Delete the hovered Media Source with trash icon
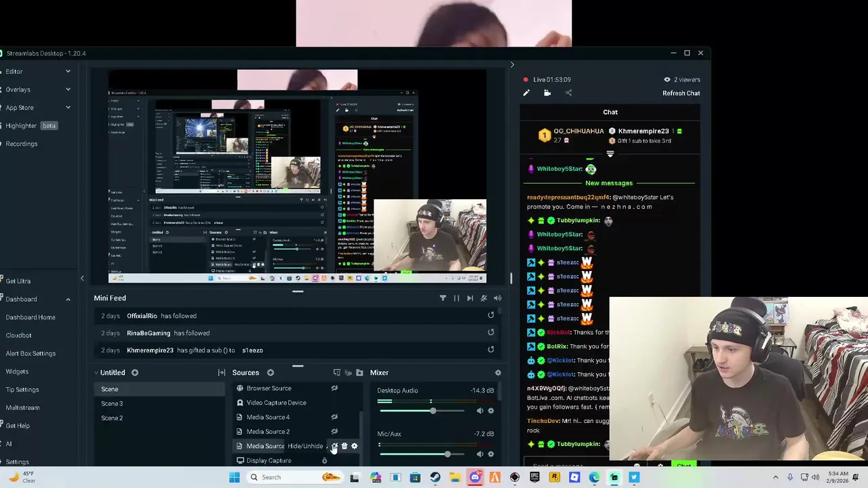This screenshot has height=488, width=868. pos(344,446)
